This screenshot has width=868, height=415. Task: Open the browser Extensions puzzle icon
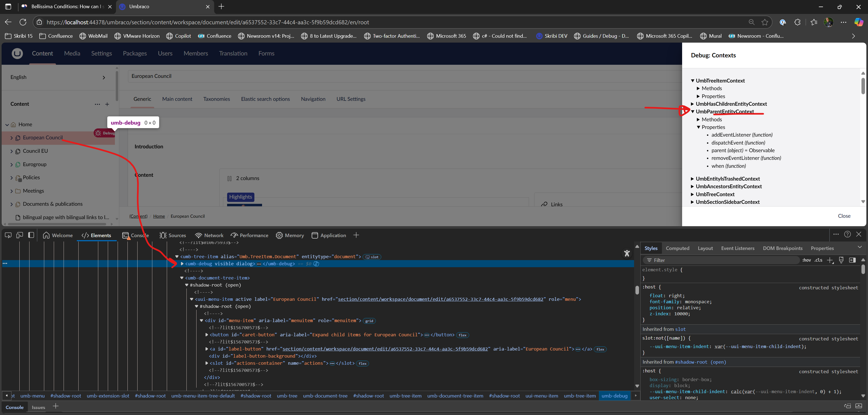(x=797, y=22)
